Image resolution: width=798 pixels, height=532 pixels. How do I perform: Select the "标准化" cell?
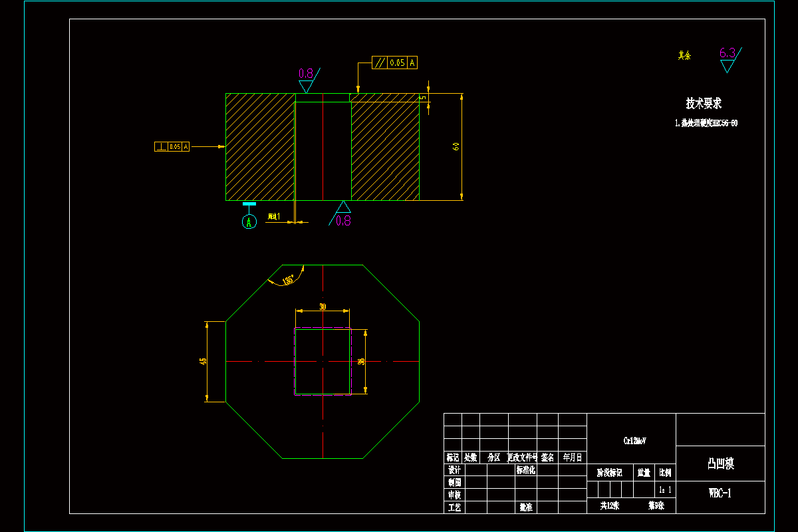[526, 469]
